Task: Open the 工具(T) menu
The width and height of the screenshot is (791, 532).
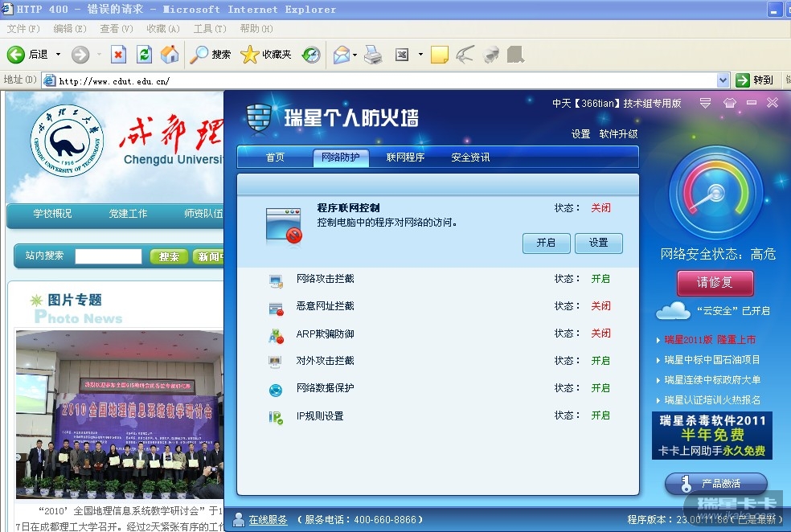Action: pos(210,29)
